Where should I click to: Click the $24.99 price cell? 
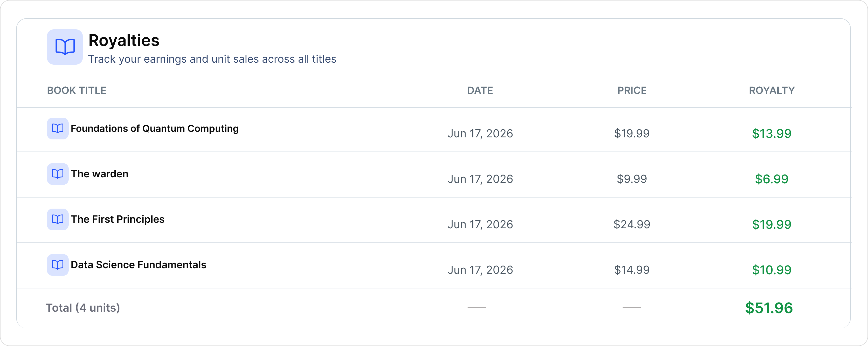pos(632,224)
